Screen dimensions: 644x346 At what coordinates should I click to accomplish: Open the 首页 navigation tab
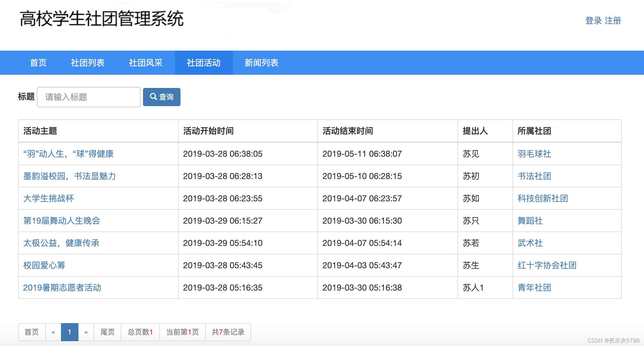[38, 63]
